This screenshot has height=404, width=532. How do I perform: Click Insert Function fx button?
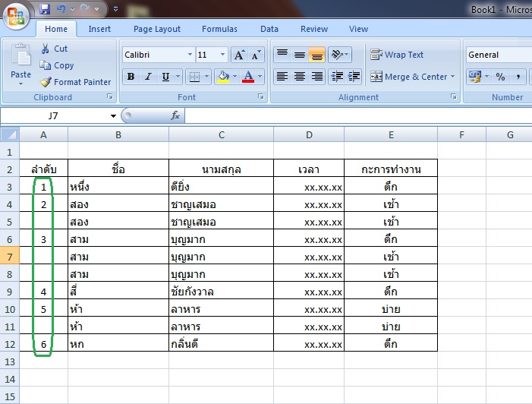click(x=175, y=115)
